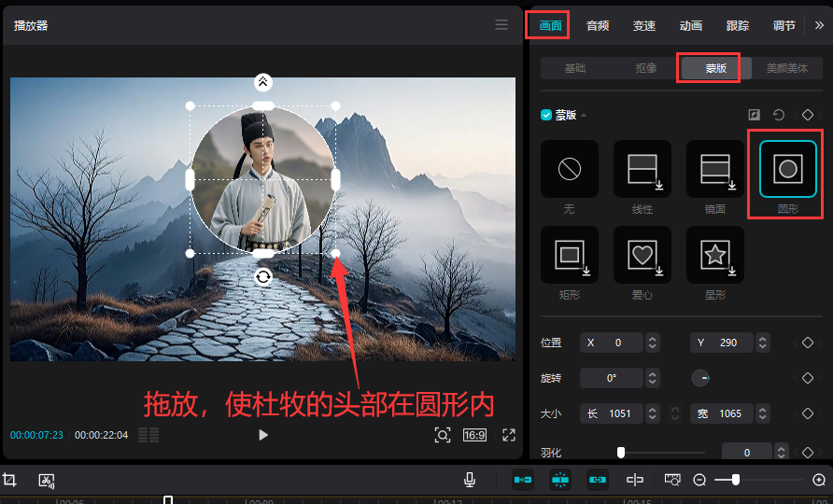
Task: Select the 星形 star mask
Action: coord(715,255)
